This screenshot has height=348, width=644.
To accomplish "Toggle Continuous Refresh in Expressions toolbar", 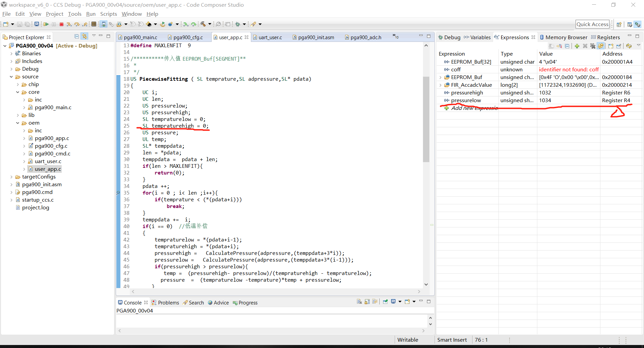I will [x=601, y=46].
